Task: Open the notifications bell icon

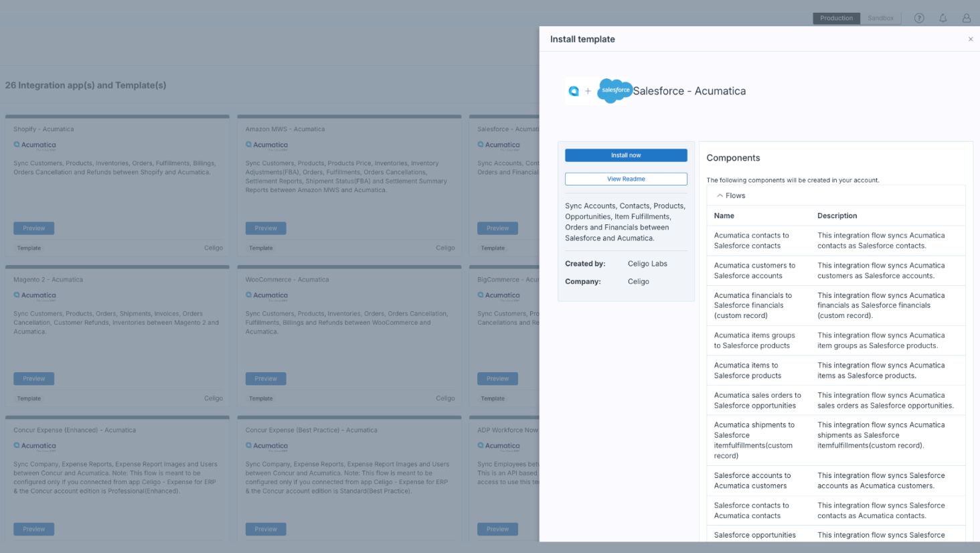Action: (x=943, y=18)
